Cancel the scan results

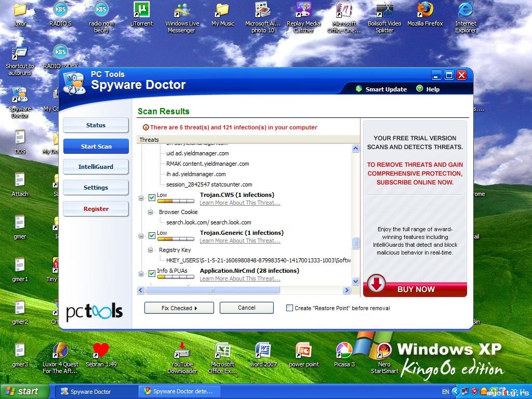click(x=247, y=308)
